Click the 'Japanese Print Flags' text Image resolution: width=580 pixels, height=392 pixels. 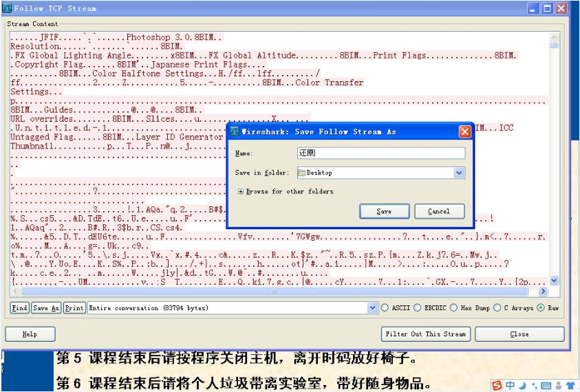click(199, 65)
